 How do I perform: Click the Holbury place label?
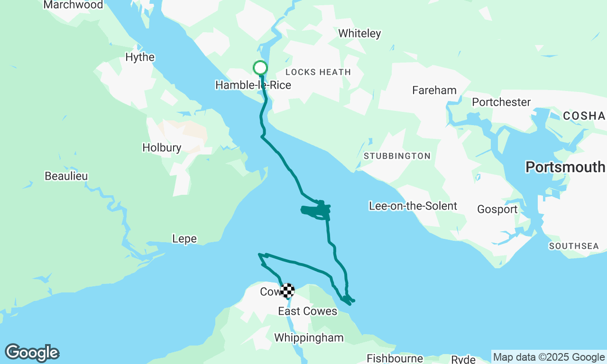[162, 148]
